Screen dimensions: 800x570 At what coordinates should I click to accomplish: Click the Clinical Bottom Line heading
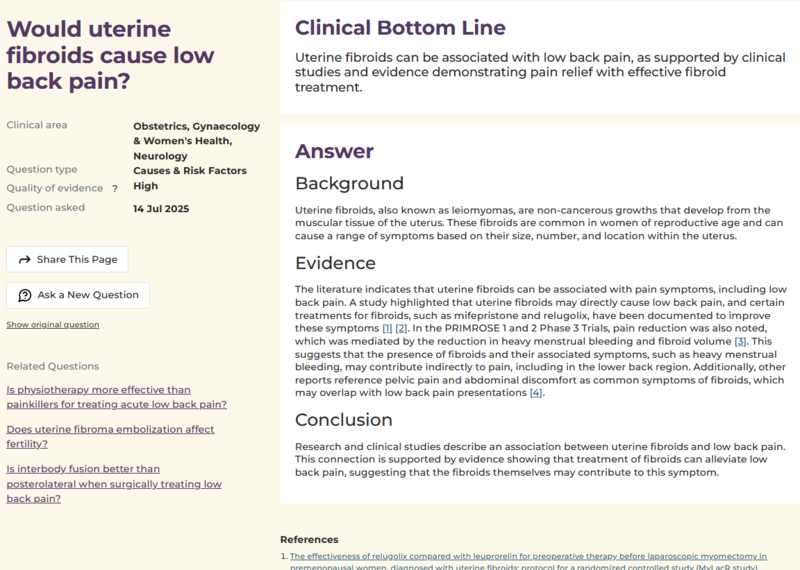400,28
